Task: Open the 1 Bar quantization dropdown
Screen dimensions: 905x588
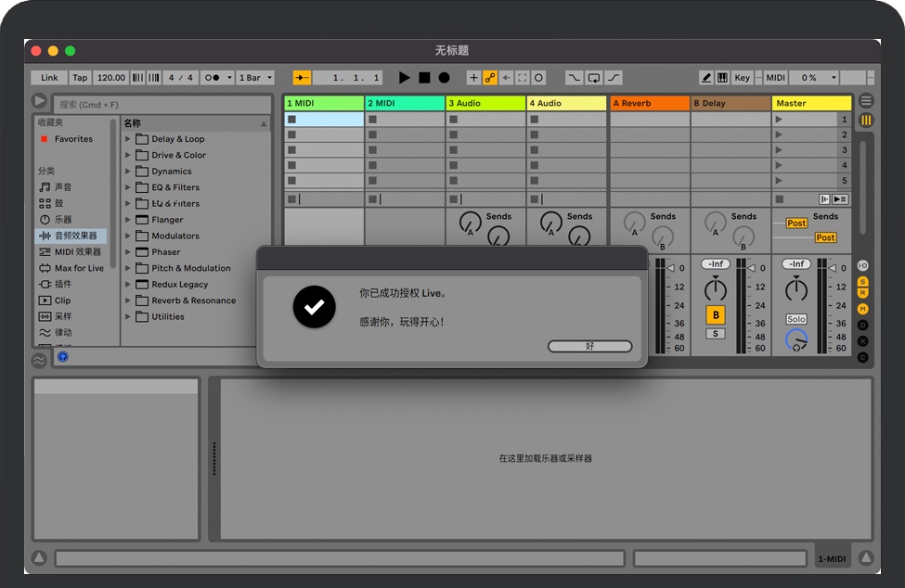Action: point(255,77)
